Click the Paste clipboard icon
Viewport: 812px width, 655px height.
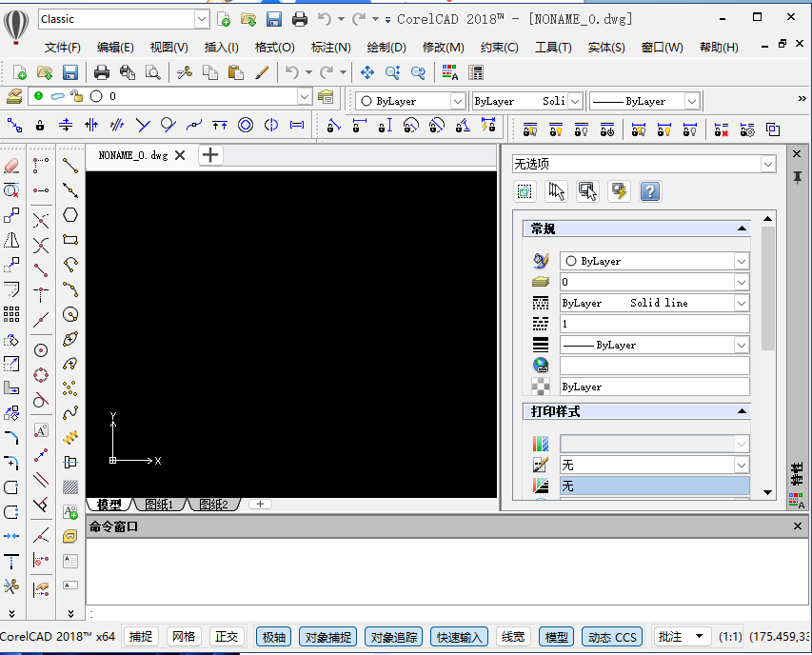click(x=236, y=72)
